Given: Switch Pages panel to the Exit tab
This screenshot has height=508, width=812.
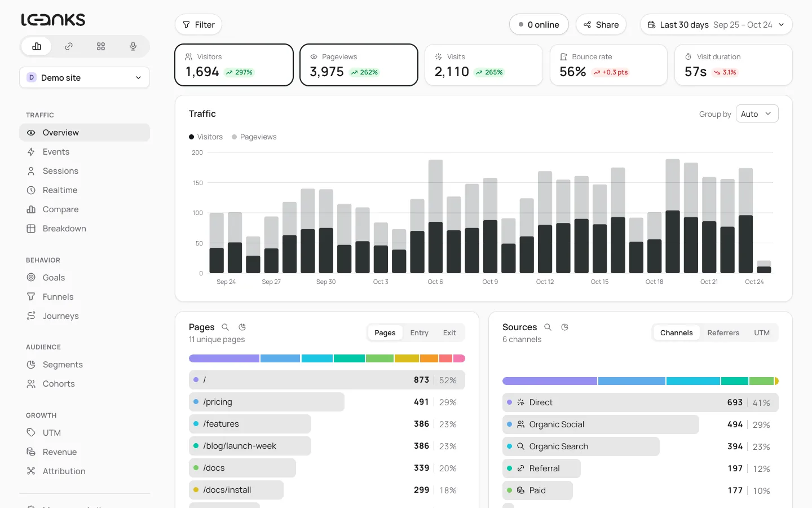Looking at the screenshot, I should click(449, 333).
